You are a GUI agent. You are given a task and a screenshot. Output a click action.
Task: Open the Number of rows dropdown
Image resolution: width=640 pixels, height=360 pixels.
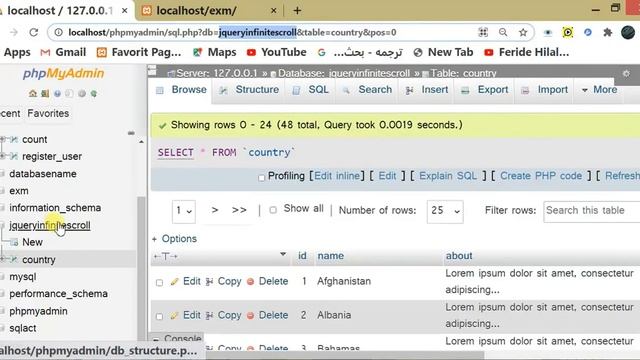tap(445, 211)
